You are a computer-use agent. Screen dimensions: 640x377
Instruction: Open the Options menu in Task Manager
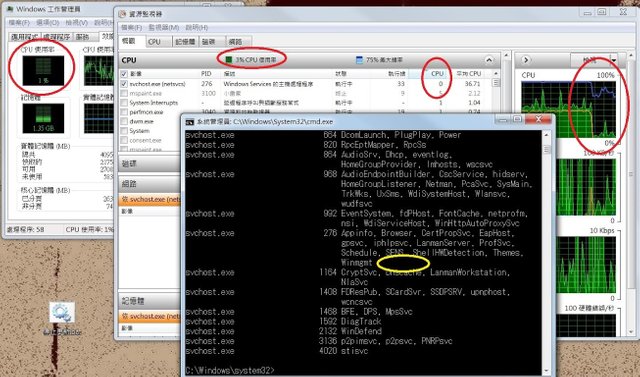(48, 22)
